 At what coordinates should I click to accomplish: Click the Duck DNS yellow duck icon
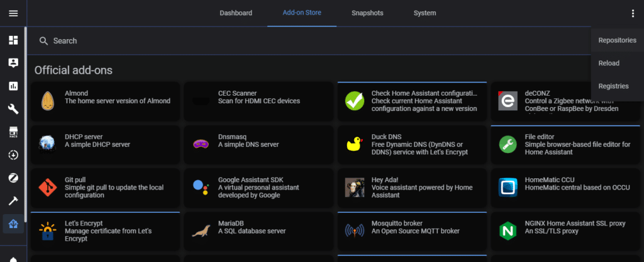point(355,144)
